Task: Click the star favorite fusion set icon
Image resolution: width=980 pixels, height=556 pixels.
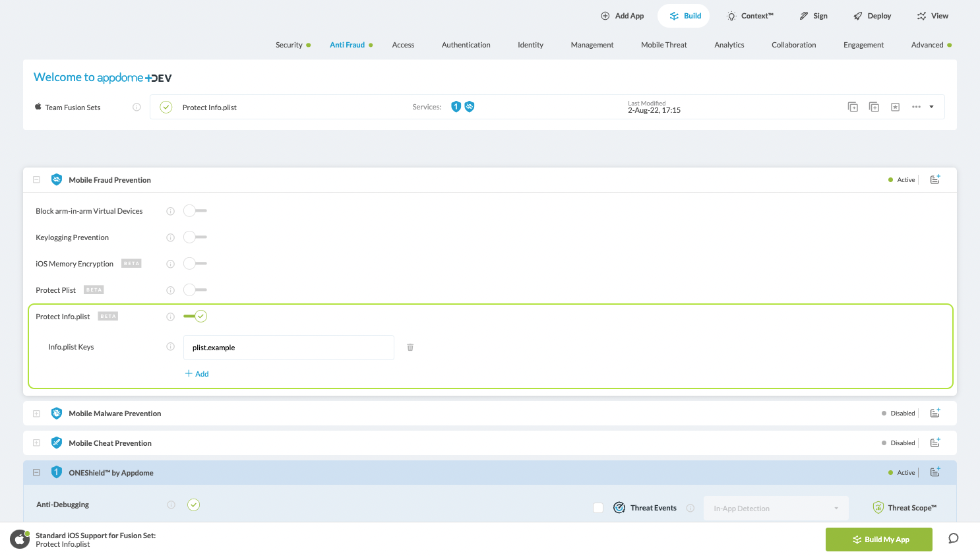Action: [895, 107]
